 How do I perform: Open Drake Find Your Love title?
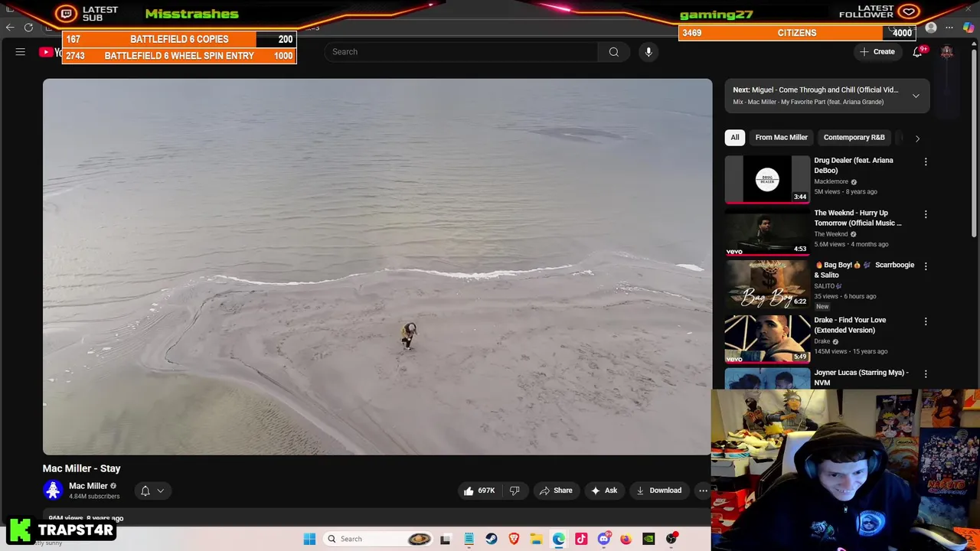pos(850,325)
